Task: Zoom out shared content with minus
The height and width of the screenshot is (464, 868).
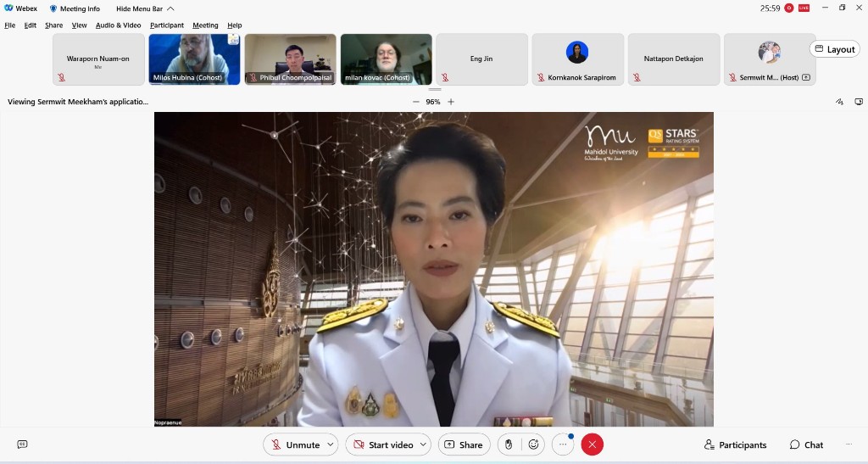Action: click(415, 102)
